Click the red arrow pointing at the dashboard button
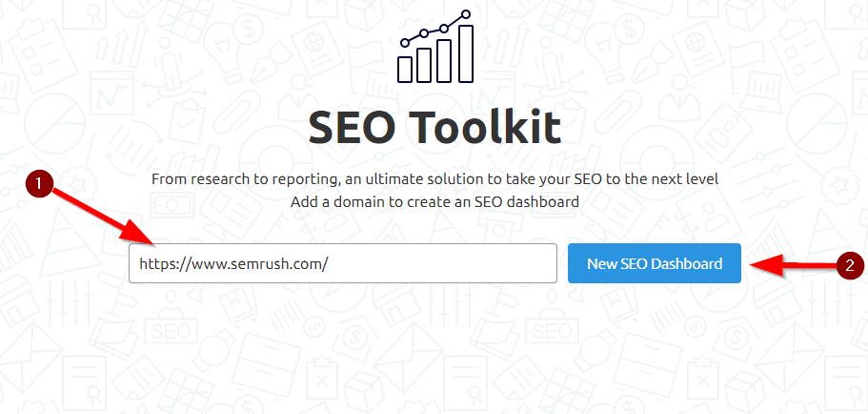868x414 pixels. tap(793, 266)
